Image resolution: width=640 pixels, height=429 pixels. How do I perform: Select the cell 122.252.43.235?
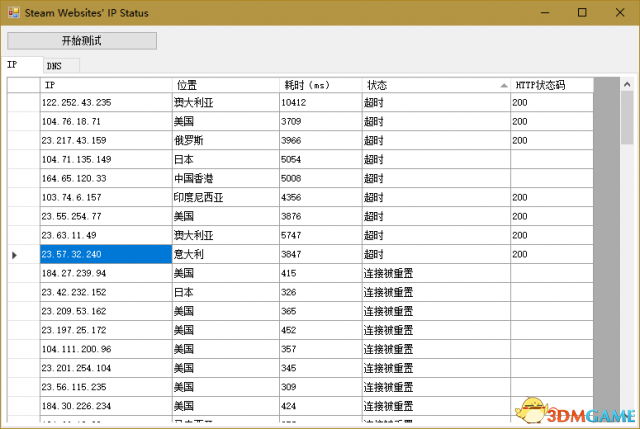pos(106,102)
